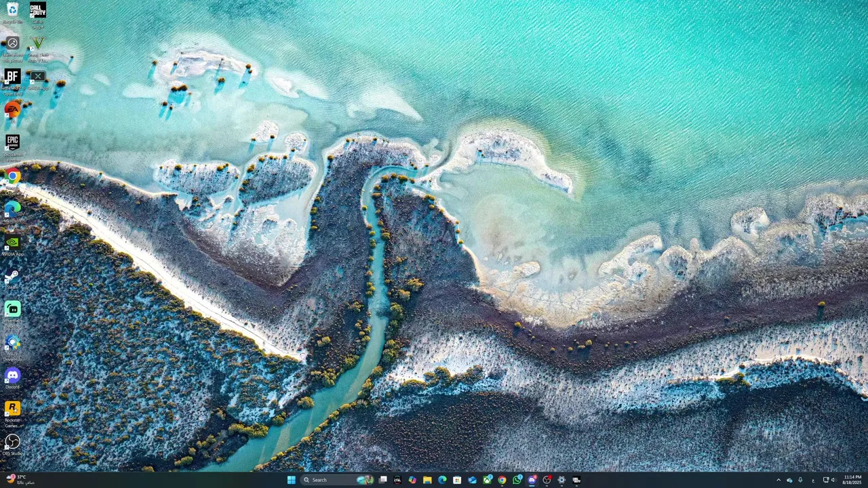Select the Streamlabs Desktop shortcut
This screenshot has height=488, width=868.
(x=12, y=313)
